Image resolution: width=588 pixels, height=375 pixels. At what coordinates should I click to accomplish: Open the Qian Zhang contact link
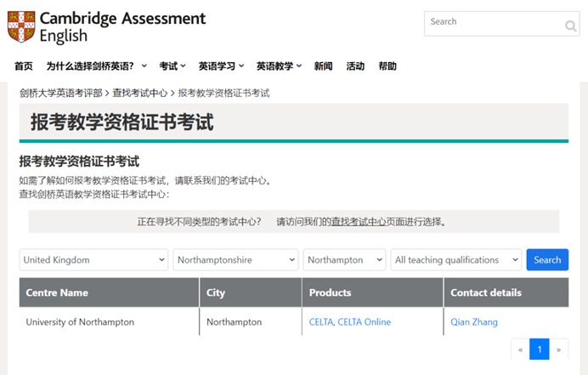pyautogui.click(x=474, y=321)
